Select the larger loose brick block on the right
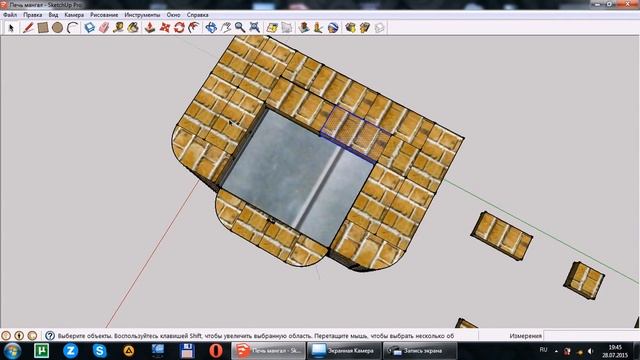This screenshot has height=360, width=640. coord(502,236)
